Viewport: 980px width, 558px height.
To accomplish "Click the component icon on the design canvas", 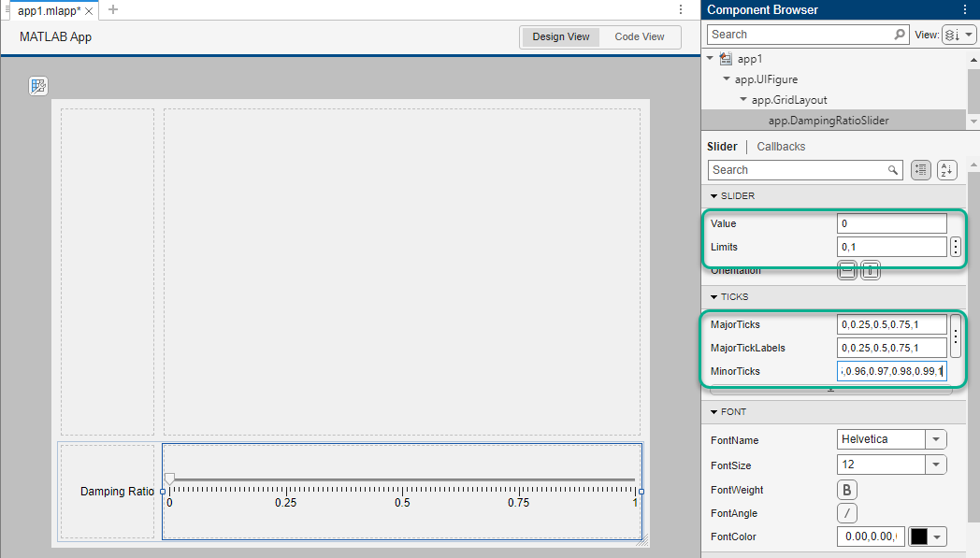I will click(37, 85).
